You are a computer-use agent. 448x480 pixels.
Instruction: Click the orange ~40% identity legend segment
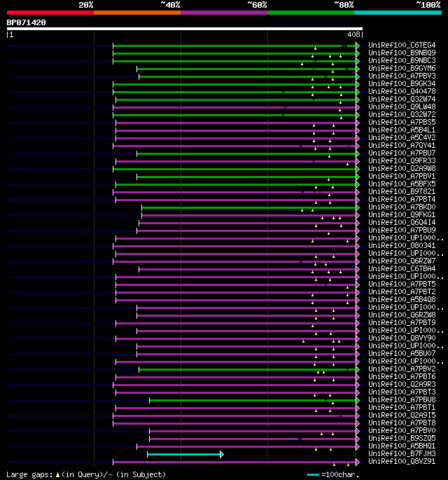tap(137, 13)
